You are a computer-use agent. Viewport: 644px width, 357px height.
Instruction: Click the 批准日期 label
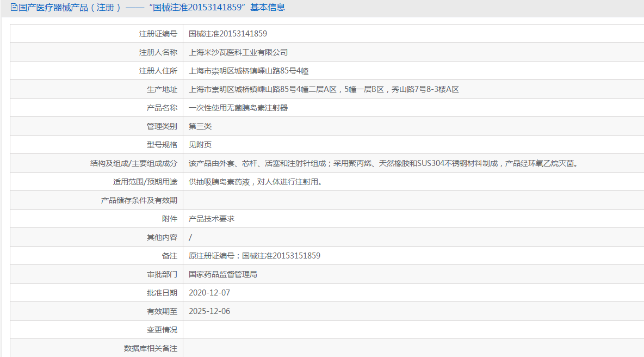162,292
